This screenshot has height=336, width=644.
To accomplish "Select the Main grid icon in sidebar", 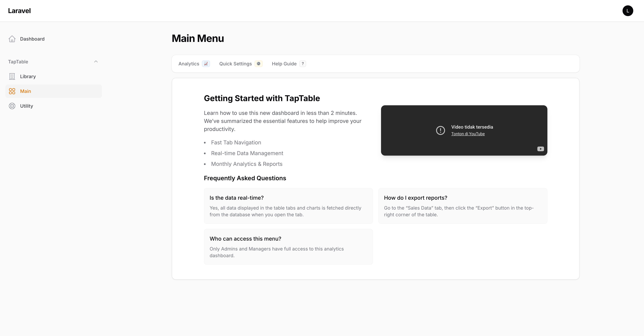I will point(12,91).
